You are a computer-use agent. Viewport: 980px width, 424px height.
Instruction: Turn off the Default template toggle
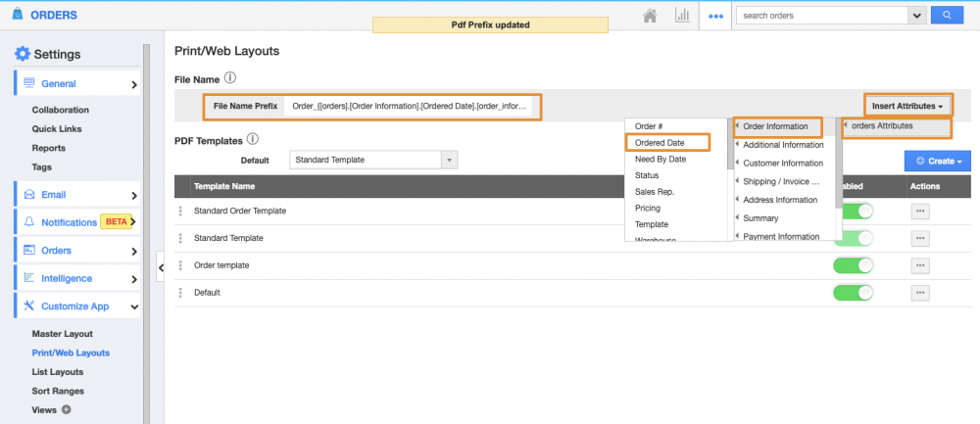click(x=853, y=293)
